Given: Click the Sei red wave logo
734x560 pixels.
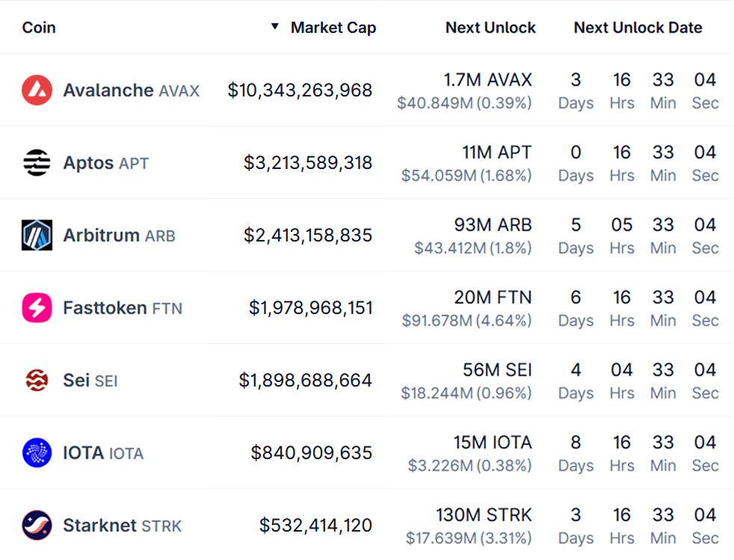Looking at the screenshot, I should (x=37, y=380).
